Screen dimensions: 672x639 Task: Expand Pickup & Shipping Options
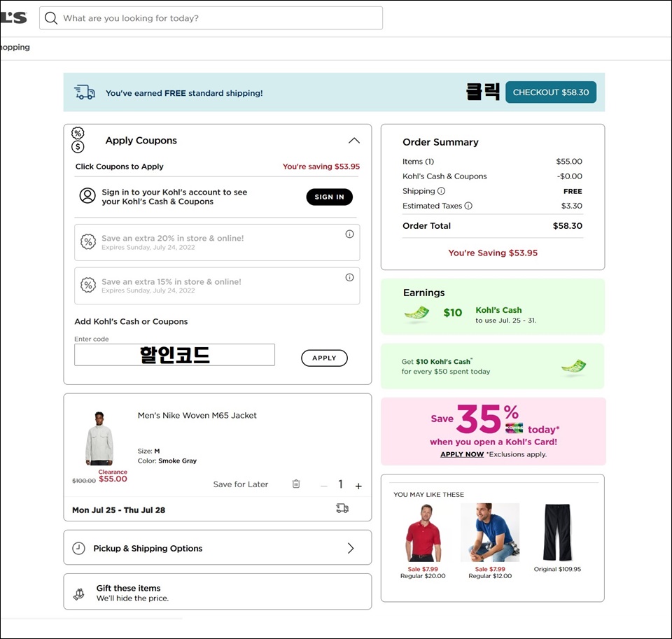tap(351, 548)
